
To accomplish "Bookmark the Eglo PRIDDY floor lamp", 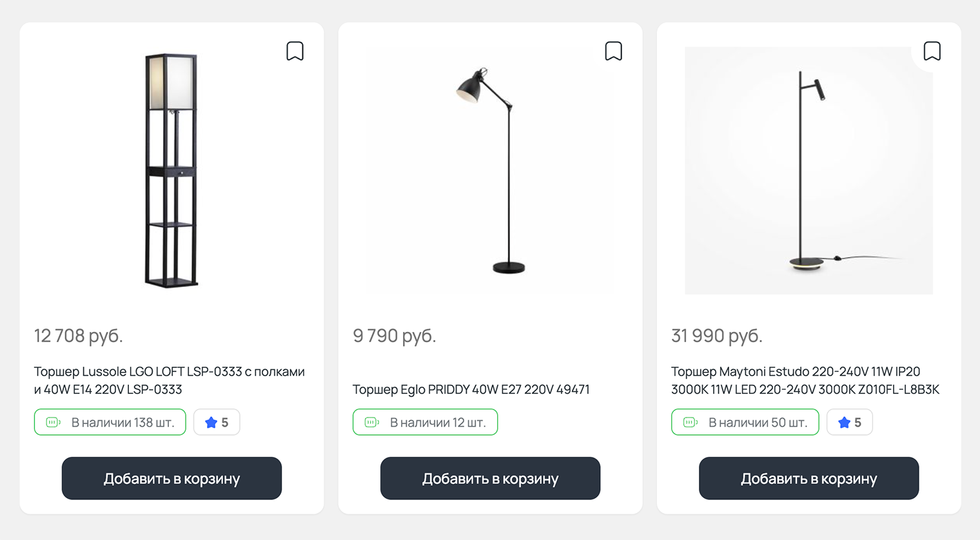I will [x=613, y=51].
